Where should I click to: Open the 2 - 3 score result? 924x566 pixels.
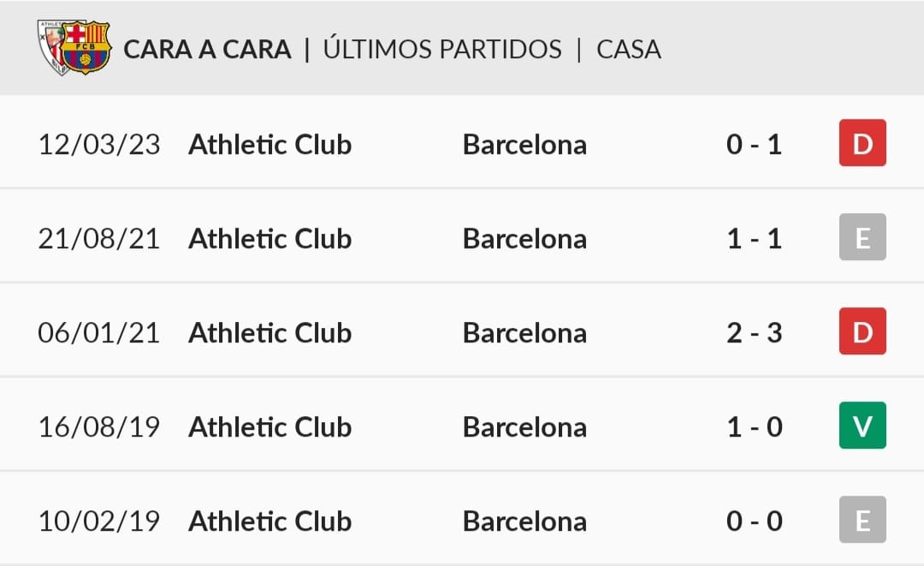coord(755,333)
